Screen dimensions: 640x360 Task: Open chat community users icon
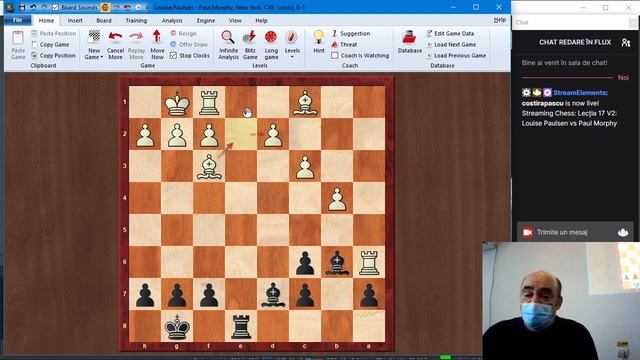[625, 42]
